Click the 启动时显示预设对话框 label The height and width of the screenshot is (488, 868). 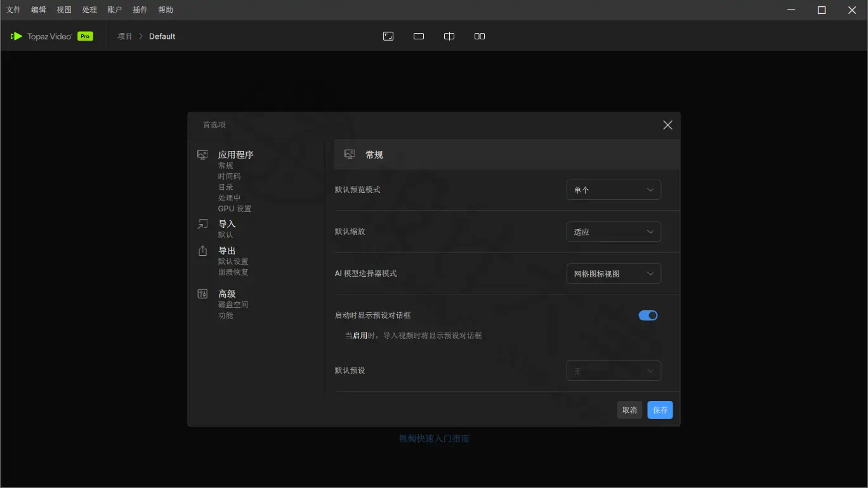coord(372,315)
